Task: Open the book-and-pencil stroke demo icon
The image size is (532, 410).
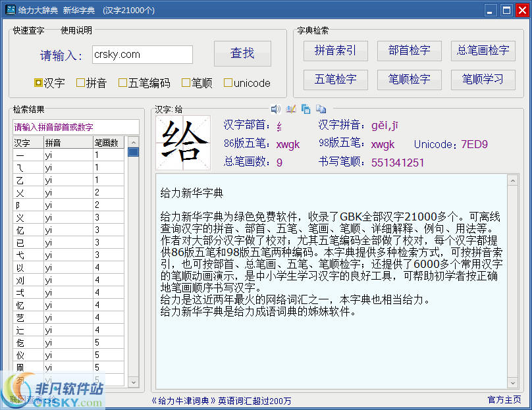Action: point(291,109)
